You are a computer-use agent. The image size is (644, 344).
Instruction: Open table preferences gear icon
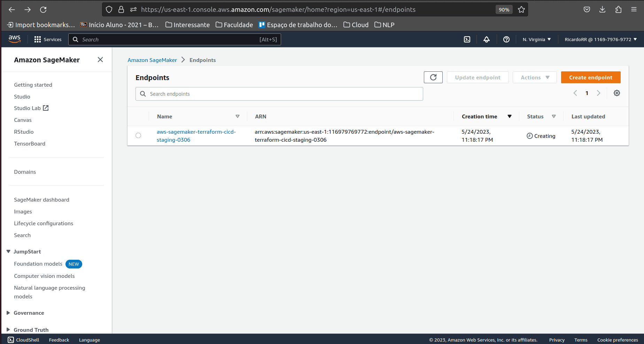pos(616,93)
